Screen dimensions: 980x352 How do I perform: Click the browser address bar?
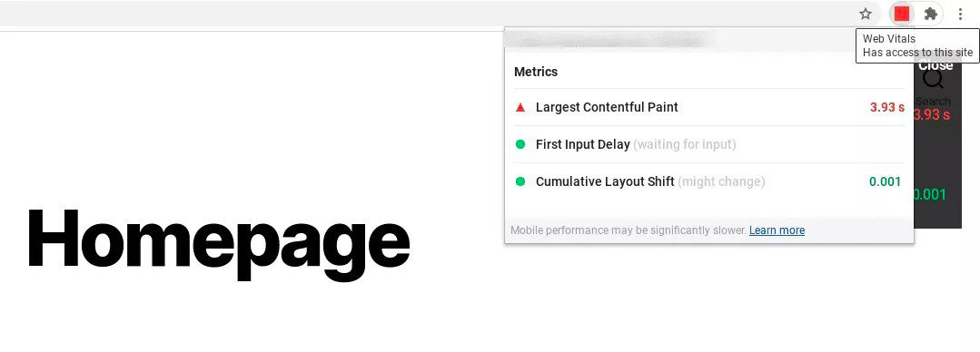click(425, 14)
